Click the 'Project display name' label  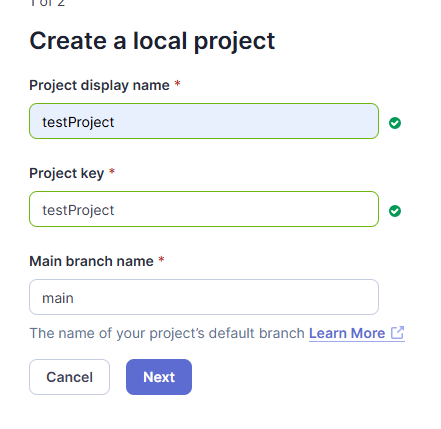pos(99,85)
